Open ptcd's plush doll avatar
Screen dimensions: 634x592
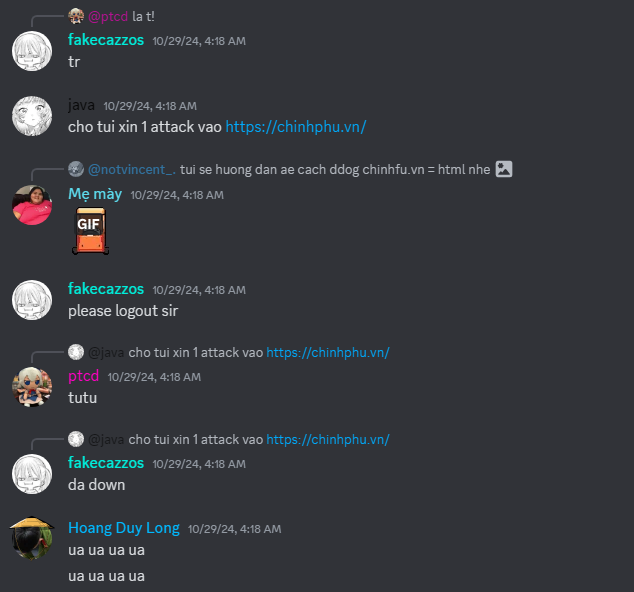click(x=32, y=387)
